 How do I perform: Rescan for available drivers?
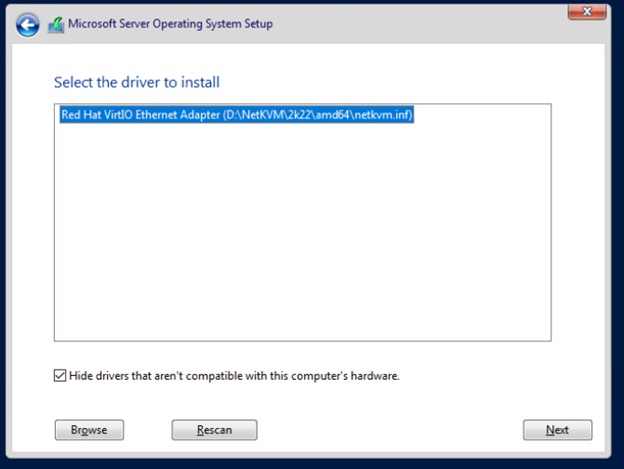coord(214,430)
